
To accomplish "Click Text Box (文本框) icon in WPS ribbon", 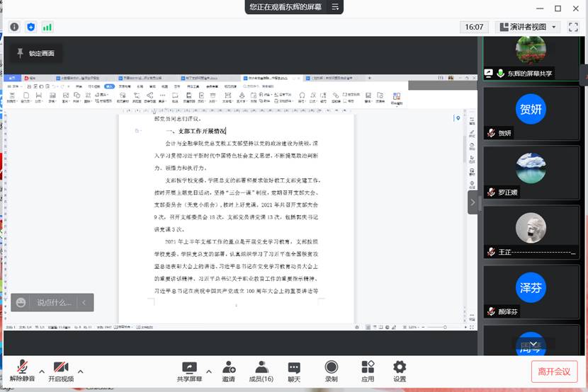I will [x=227, y=98].
